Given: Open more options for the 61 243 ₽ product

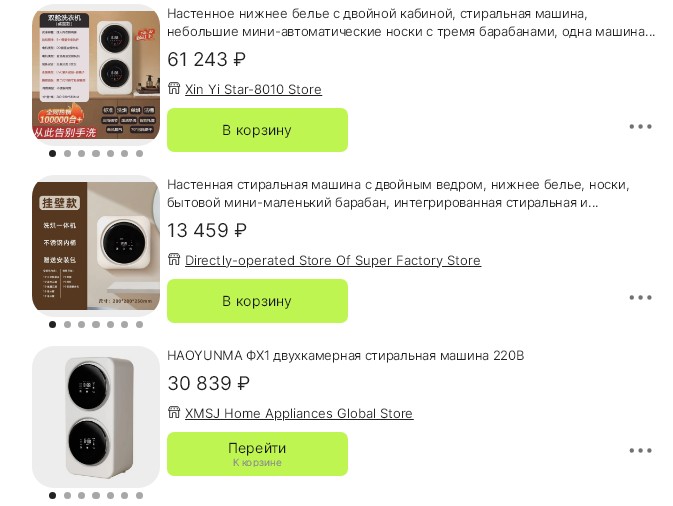Looking at the screenshot, I should (640, 127).
